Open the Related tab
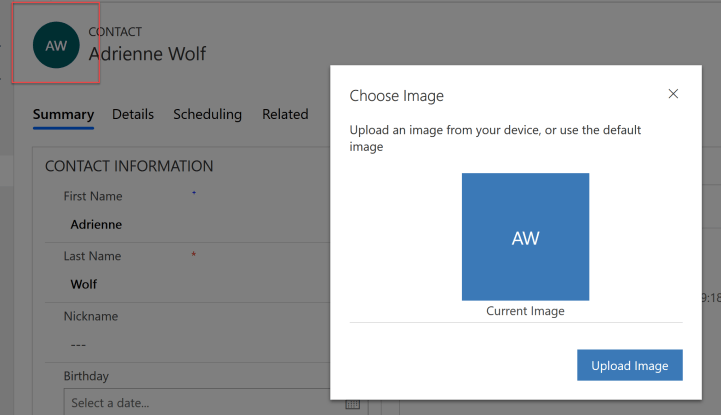 point(285,114)
